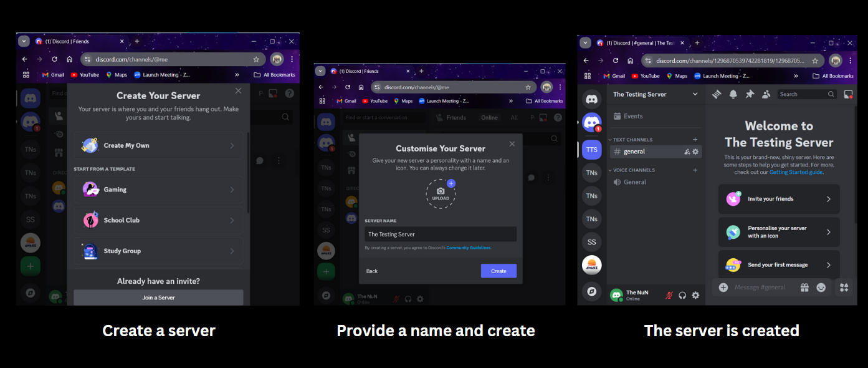The width and height of the screenshot is (868, 368).
Task: Open Events in right screenshot sidebar
Action: pos(656,116)
